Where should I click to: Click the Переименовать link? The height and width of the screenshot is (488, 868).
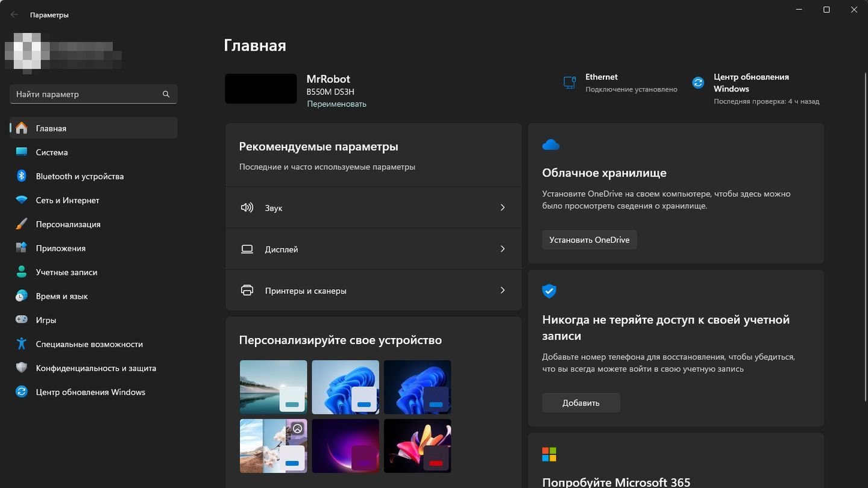tap(336, 104)
